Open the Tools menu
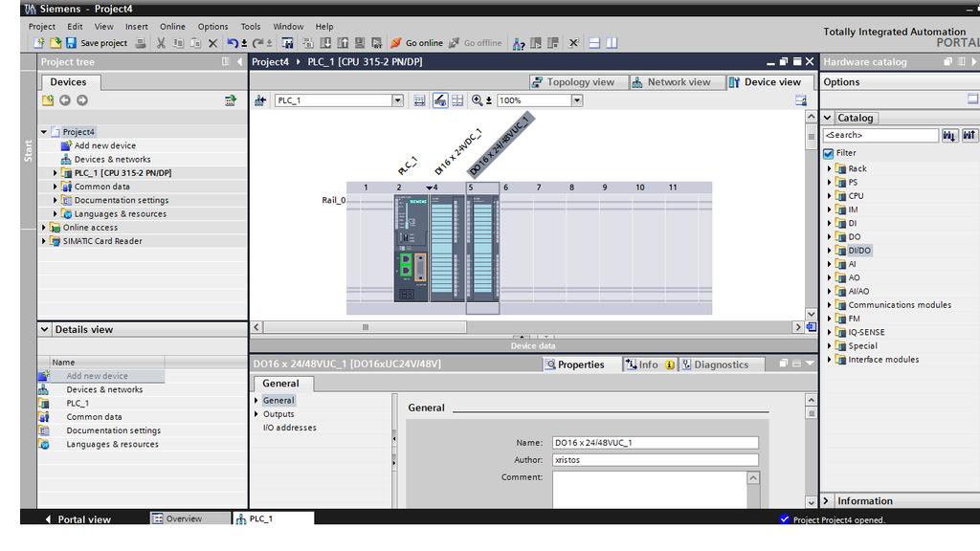 coord(251,26)
